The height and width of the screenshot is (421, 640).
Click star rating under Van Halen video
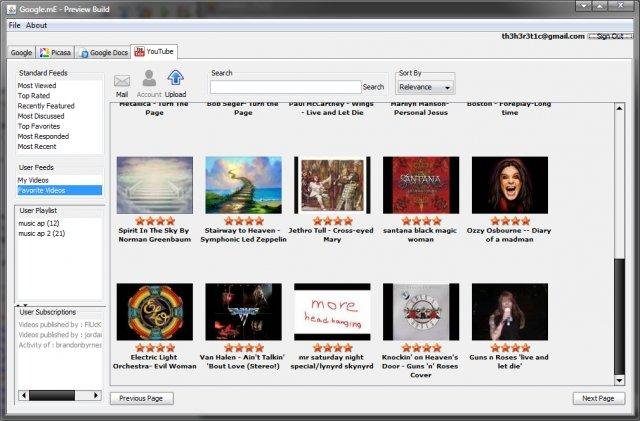[243, 347]
